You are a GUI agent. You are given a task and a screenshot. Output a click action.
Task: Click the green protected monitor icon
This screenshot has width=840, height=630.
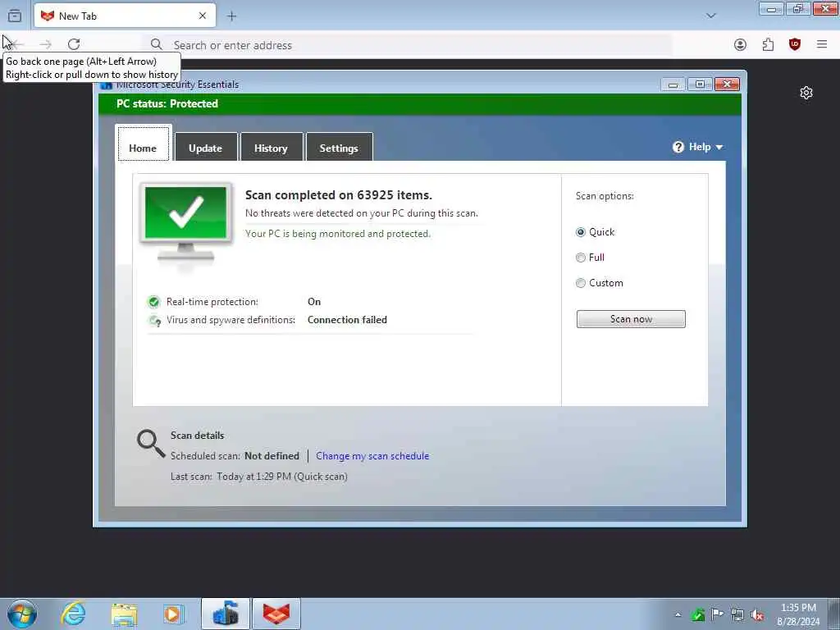click(x=186, y=223)
